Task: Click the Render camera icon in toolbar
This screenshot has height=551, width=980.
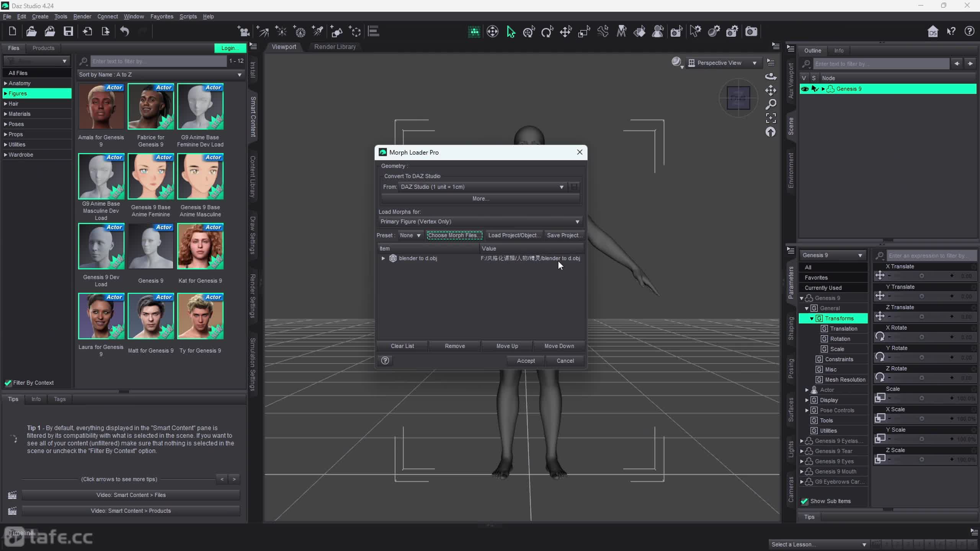Action: click(751, 31)
